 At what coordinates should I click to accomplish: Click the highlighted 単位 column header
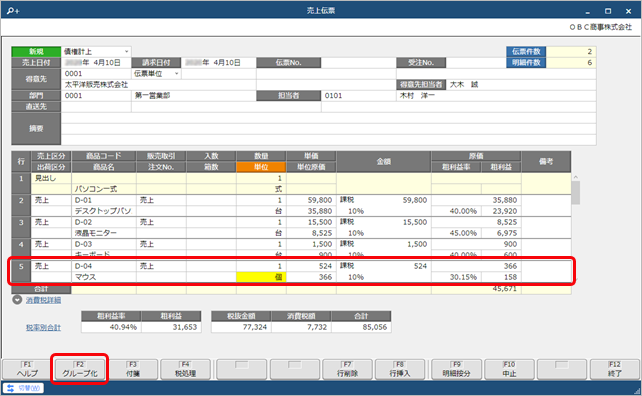coord(261,167)
